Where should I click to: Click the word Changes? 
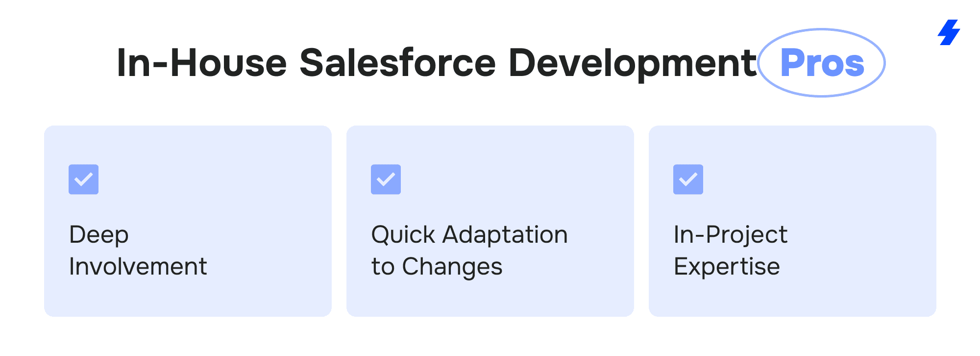[452, 267]
